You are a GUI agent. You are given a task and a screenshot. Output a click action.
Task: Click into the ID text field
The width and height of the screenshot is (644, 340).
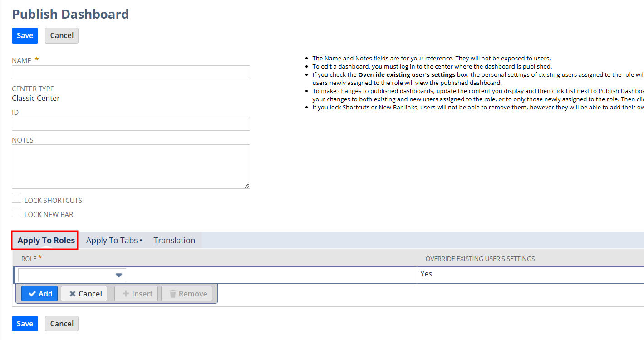(x=131, y=124)
